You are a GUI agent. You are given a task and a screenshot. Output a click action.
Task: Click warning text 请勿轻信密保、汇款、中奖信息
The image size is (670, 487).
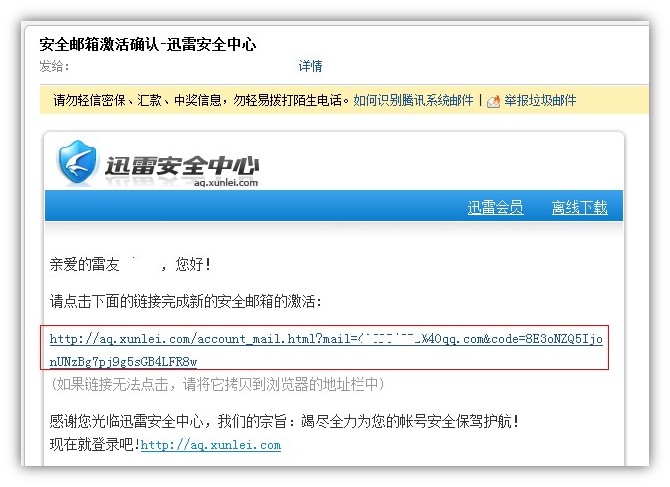(x=137, y=100)
